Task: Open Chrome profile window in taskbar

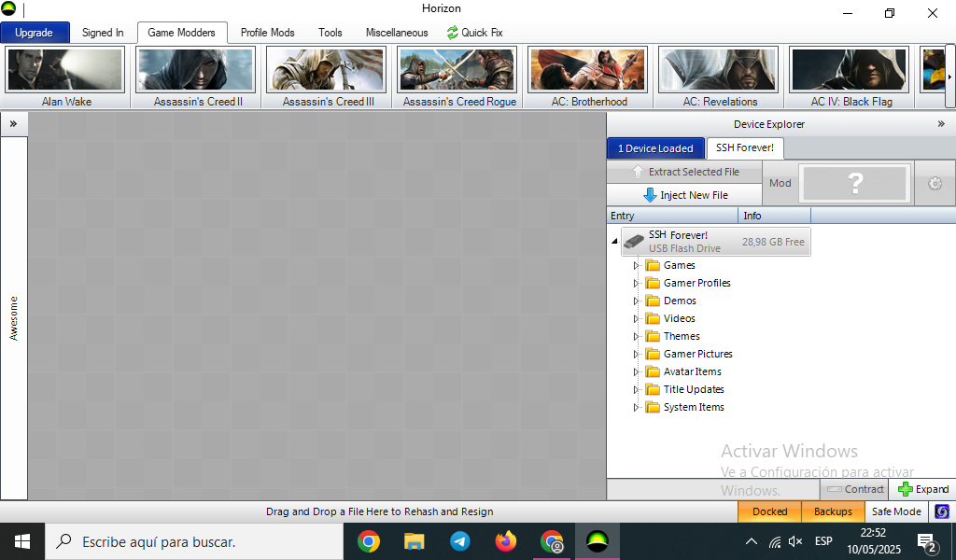Action: (552, 541)
